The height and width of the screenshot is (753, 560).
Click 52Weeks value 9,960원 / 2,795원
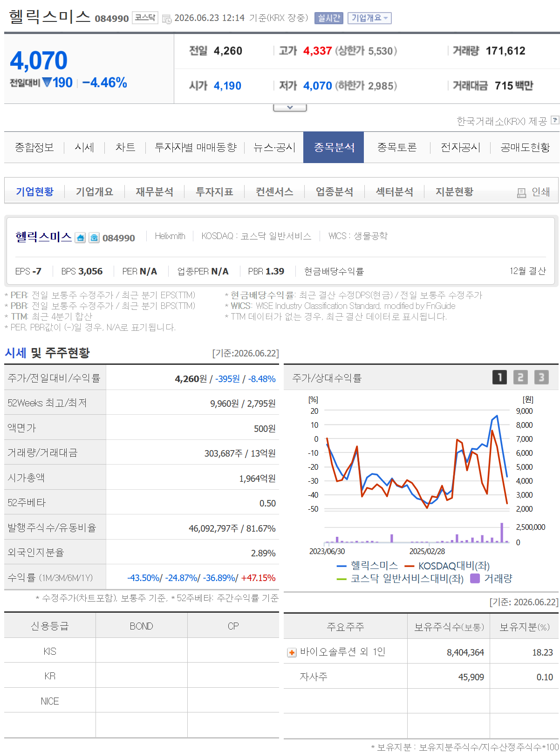[243, 404]
